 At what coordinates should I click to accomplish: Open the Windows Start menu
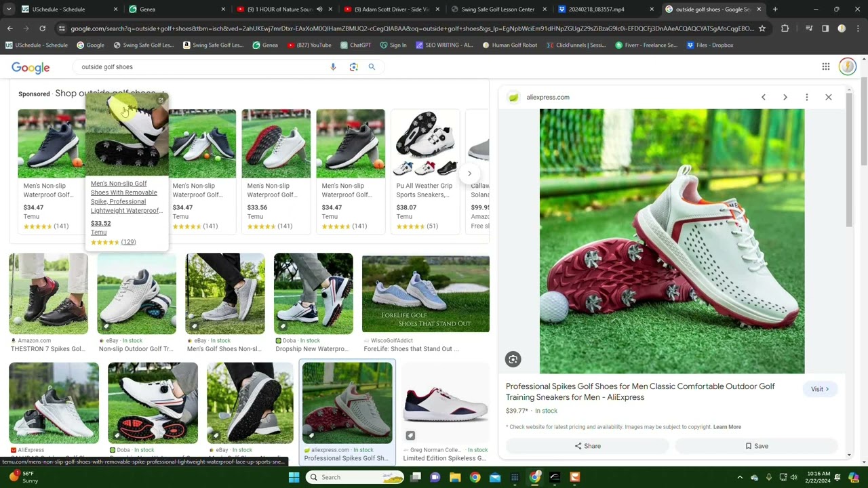294,477
